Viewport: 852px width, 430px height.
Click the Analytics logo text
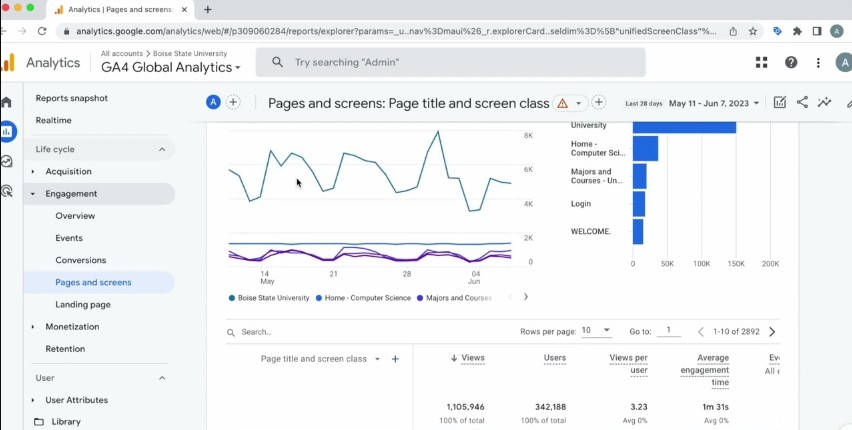[53, 63]
